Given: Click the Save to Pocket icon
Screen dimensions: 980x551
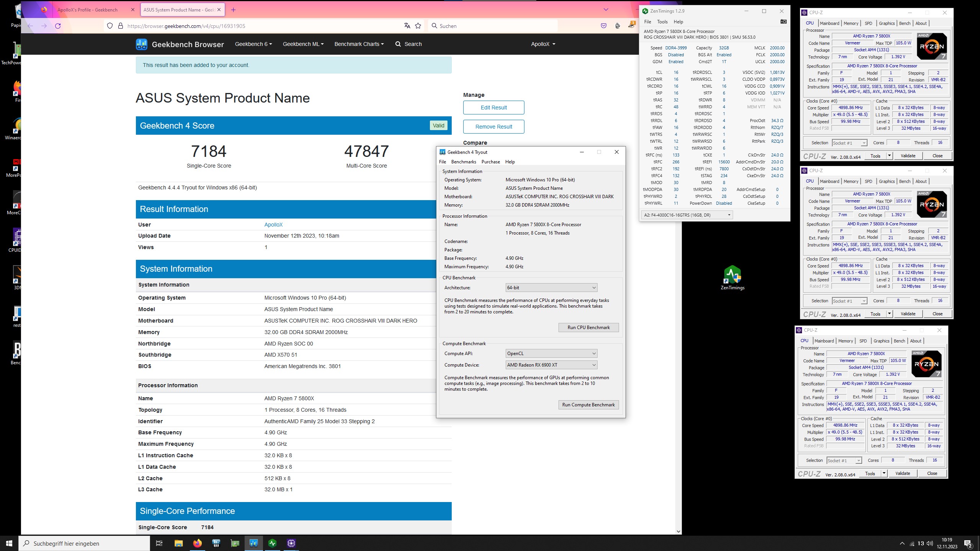Looking at the screenshot, I should pos(604,26).
